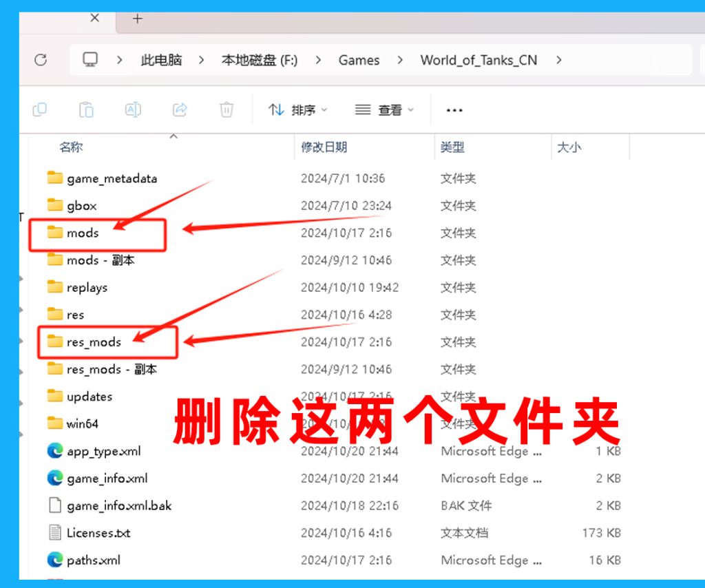Click 此电脑 in the breadcrumb
The height and width of the screenshot is (588, 705).
(x=161, y=60)
